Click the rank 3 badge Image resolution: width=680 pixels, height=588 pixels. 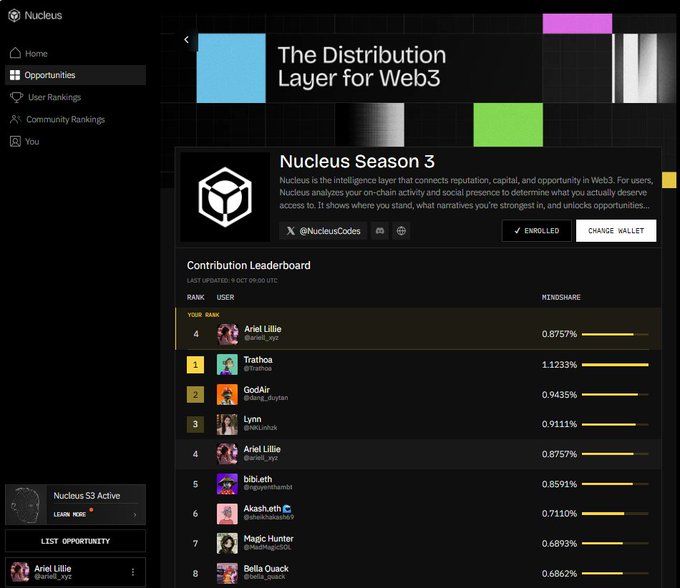[x=195, y=424]
